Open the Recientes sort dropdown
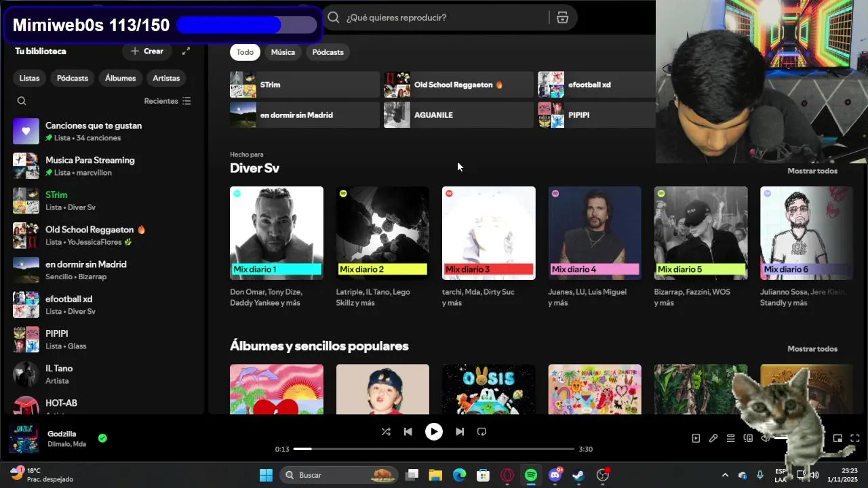The height and width of the screenshot is (488, 868). [167, 101]
